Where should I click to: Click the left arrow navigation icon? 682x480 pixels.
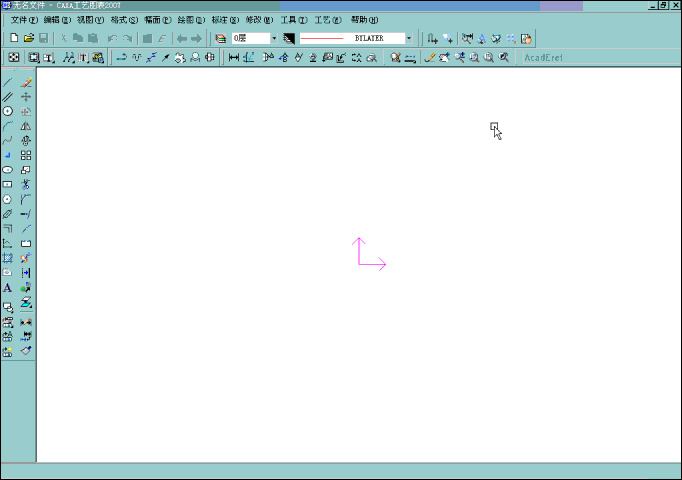pyautogui.click(x=182, y=39)
